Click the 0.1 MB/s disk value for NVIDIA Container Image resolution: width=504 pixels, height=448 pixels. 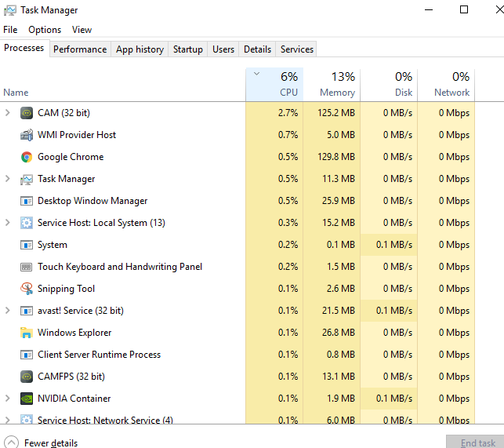click(x=394, y=399)
